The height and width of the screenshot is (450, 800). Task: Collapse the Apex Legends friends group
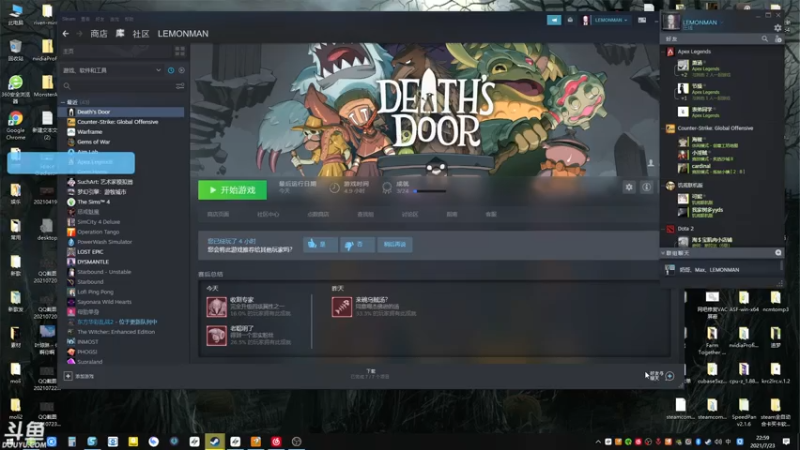pos(663,52)
